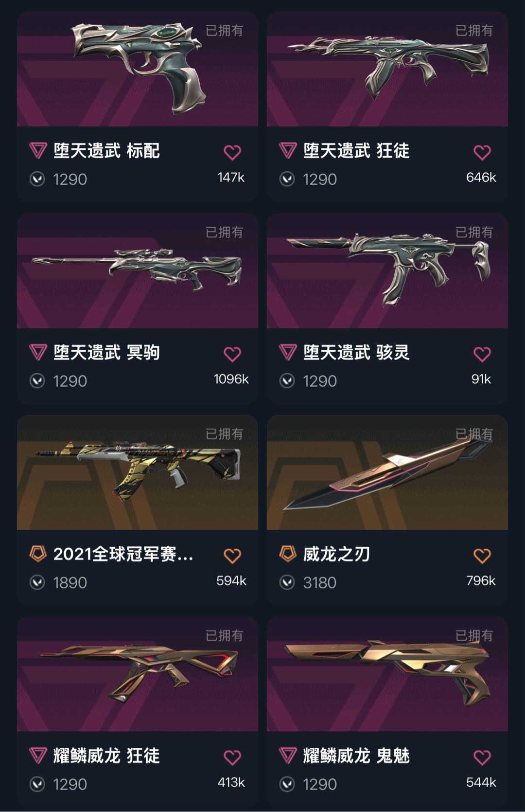Open the 堕天遗武 标配 pistol image
Image resolution: width=525 pixels, height=812 pixels.
tap(138, 69)
